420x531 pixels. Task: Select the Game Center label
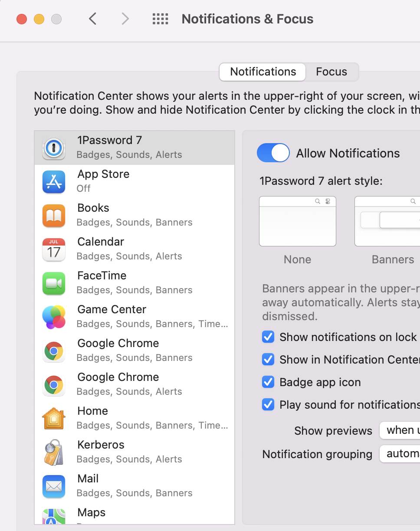[112, 310]
